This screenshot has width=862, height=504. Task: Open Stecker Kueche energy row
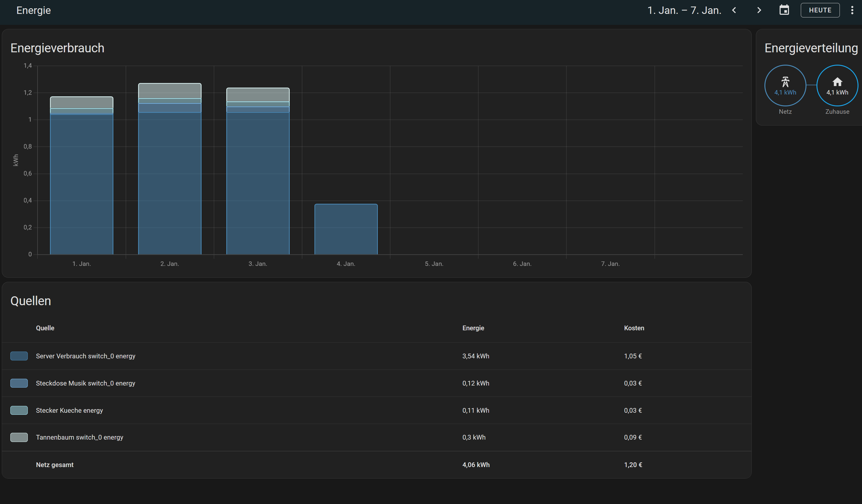tap(69, 410)
